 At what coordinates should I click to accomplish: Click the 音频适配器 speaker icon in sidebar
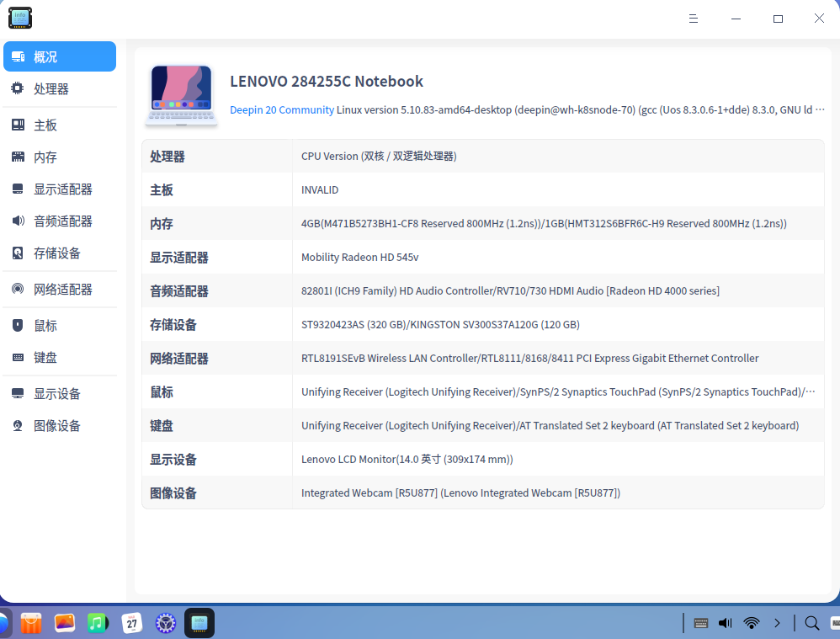tap(18, 221)
